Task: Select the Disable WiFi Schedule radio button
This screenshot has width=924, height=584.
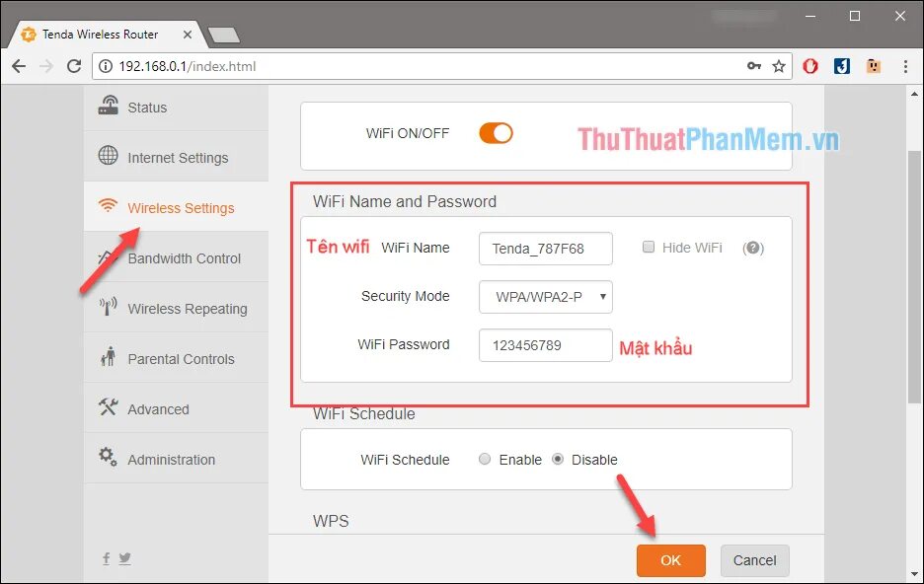Action: [x=558, y=459]
